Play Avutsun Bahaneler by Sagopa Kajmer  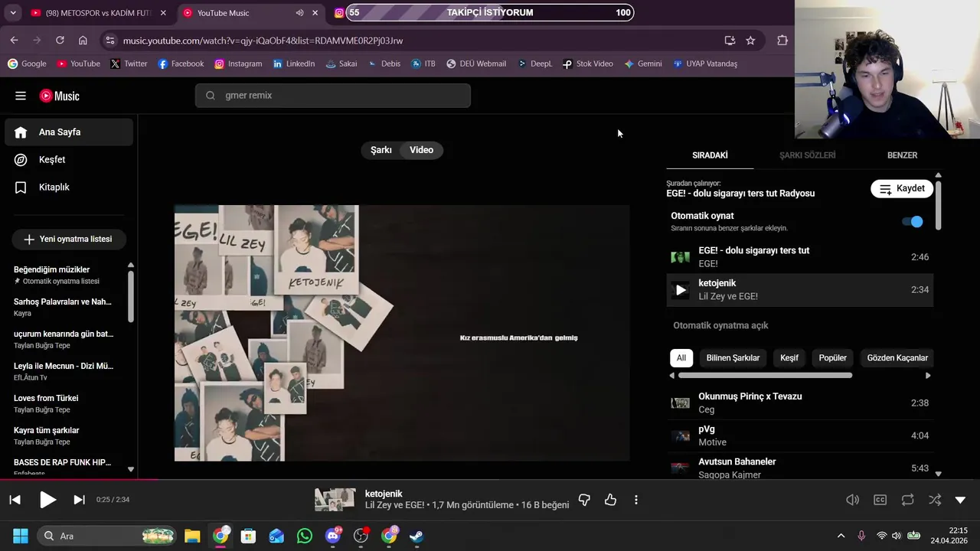(800, 468)
